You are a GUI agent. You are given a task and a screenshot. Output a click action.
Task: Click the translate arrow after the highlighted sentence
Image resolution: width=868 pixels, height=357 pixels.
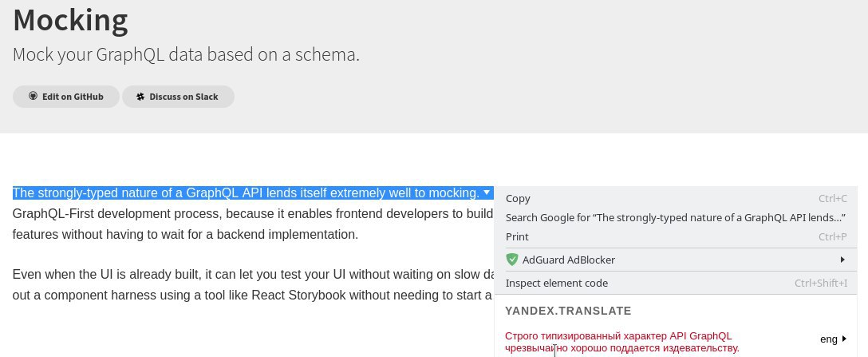point(487,192)
